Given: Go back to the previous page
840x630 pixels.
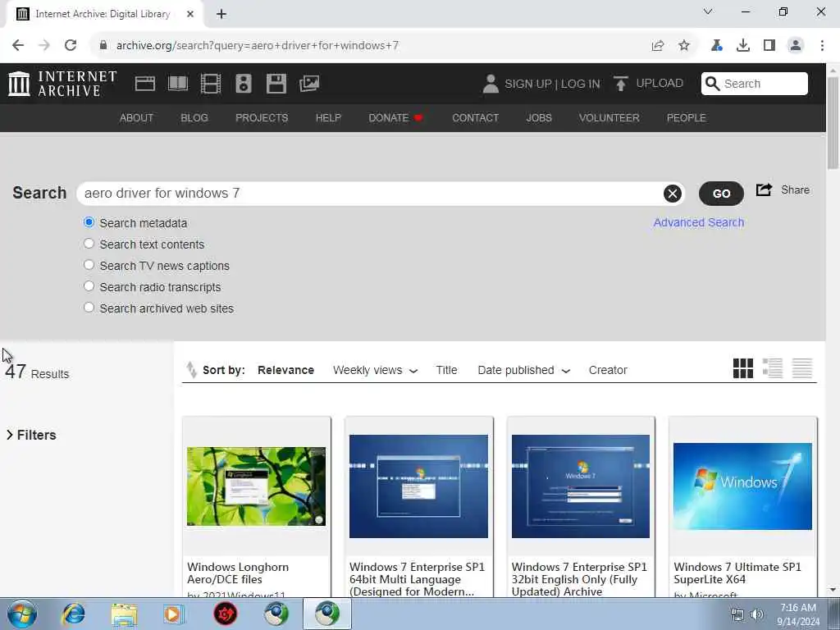Looking at the screenshot, I should (x=18, y=46).
